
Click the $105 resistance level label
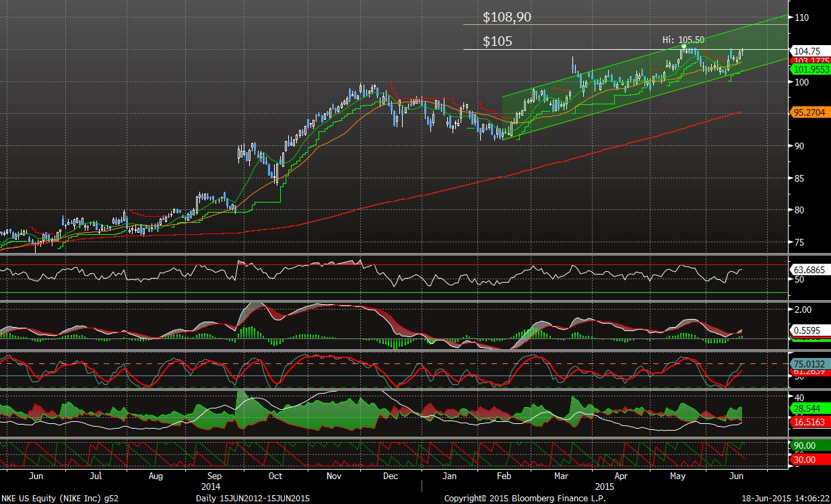click(x=498, y=42)
